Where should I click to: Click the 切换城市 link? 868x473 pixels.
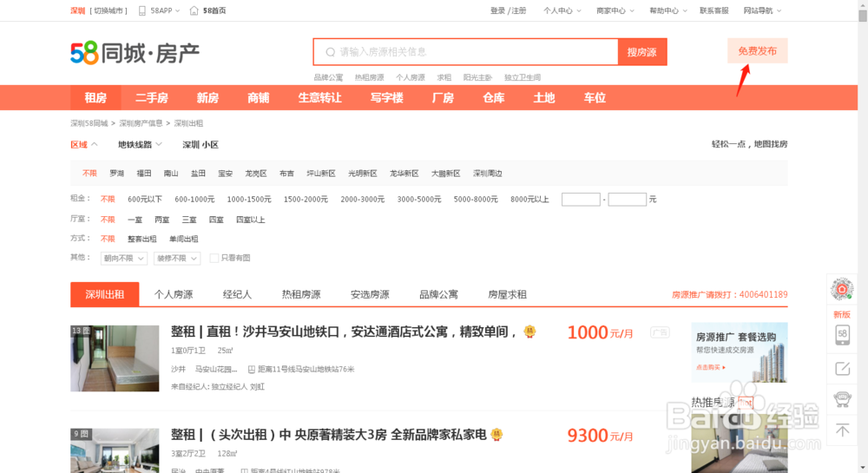tap(108, 10)
